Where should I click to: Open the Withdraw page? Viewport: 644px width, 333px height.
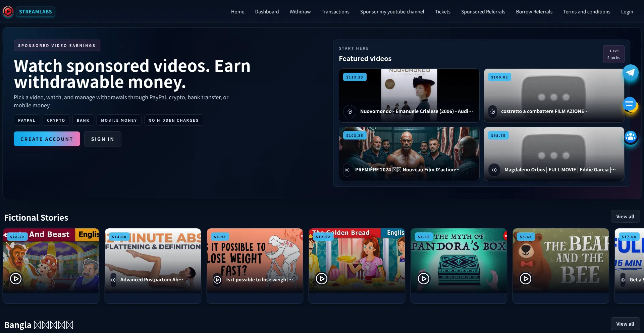click(300, 12)
